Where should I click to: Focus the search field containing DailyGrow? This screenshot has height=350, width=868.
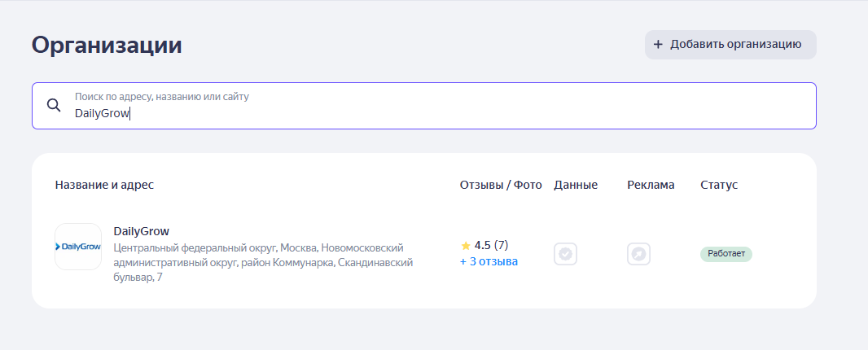point(424,106)
